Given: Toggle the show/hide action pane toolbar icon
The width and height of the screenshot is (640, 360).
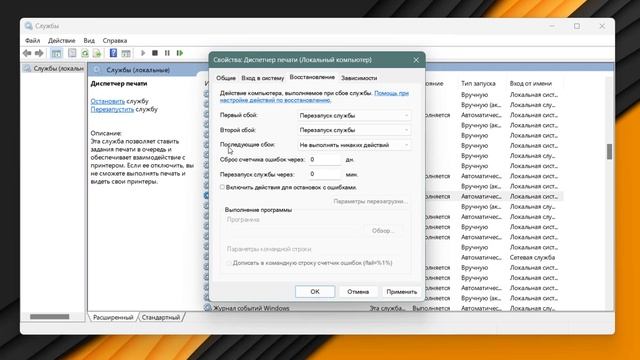Looking at the screenshot, I should click(126, 53).
